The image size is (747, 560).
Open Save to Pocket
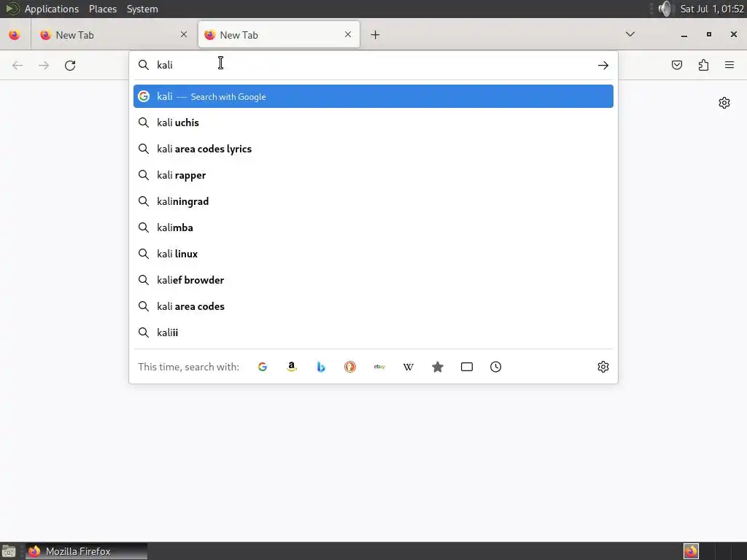677,65
